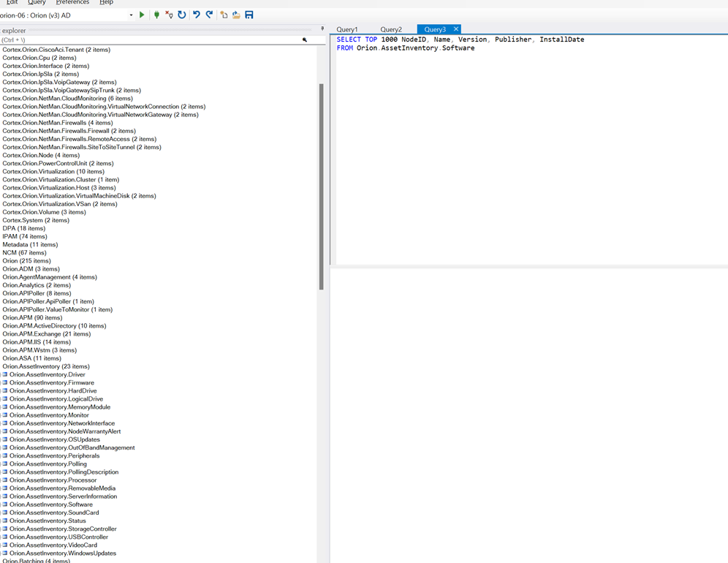Viewport: 728px width, 563px height.
Task: Select Orion.AssetInventory.Processor in the tree
Action: coord(53,480)
